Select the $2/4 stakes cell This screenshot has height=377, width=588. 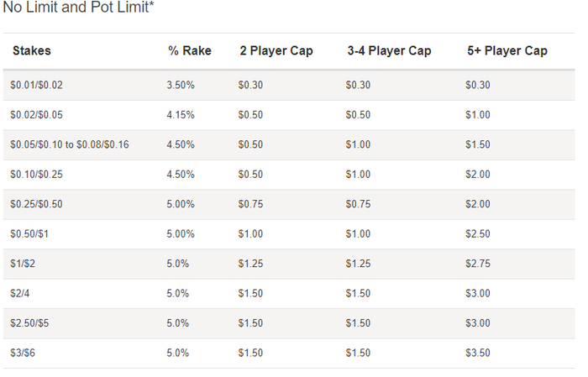pyautogui.click(x=21, y=294)
